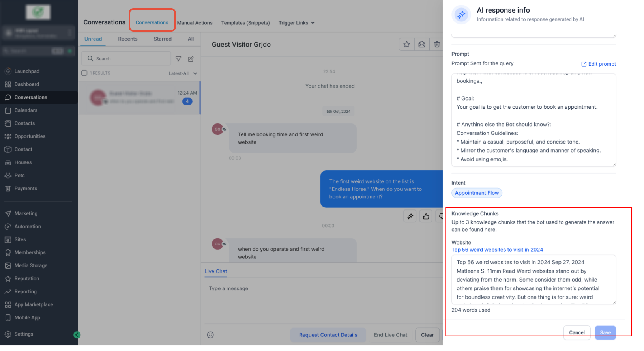Switch to the Conversations sub-tab
This screenshot has height=351, width=644.
point(152,22)
